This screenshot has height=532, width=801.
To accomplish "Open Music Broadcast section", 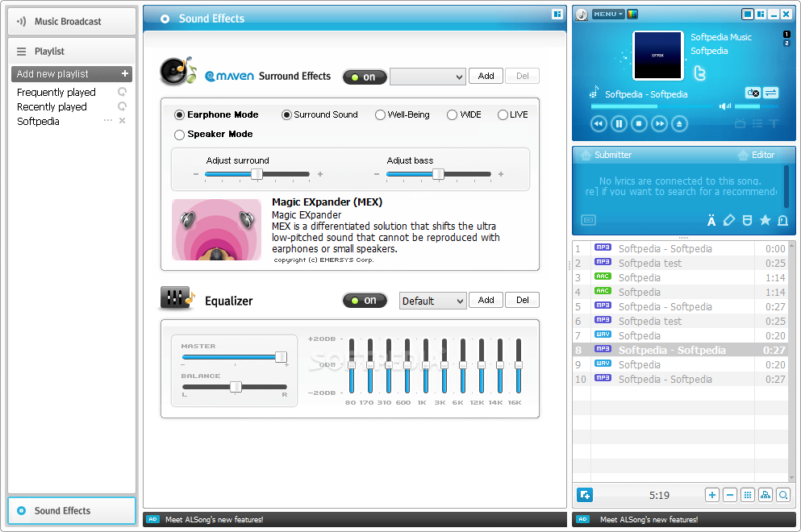I will 72,22.
